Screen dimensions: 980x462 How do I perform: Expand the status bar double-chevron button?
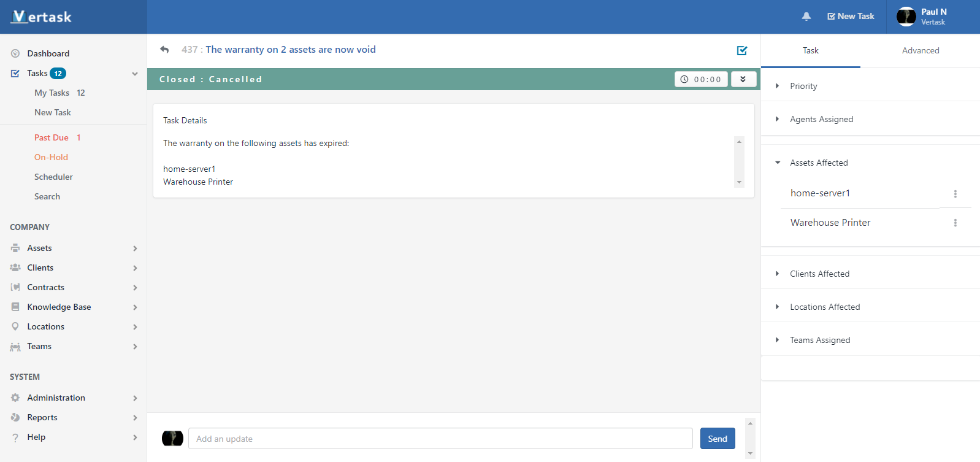[x=743, y=79]
